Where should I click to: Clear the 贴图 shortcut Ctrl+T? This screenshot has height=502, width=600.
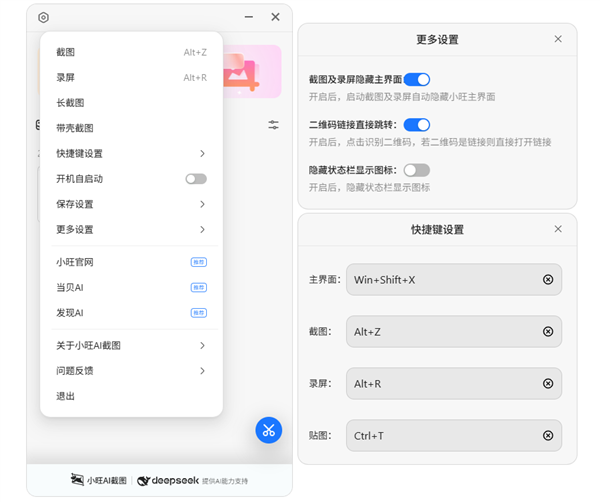point(547,435)
